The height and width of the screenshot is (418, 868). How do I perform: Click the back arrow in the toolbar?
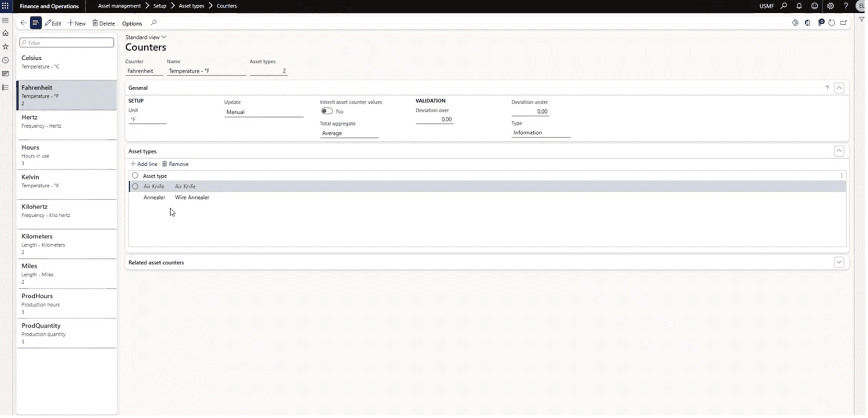tap(24, 23)
